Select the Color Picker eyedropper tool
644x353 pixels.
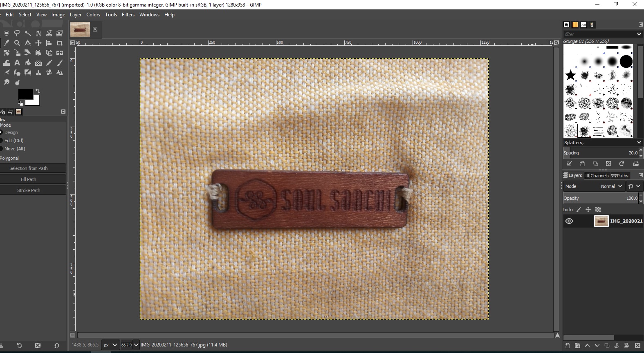tap(7, 43)
